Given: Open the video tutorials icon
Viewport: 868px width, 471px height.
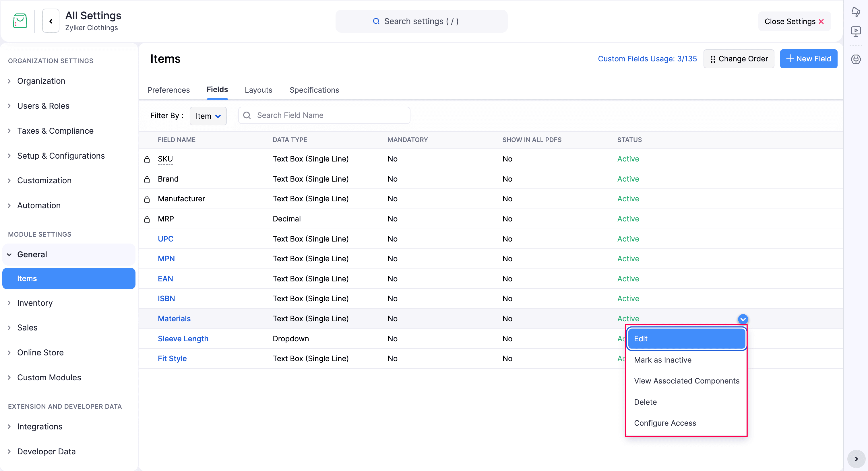Looking at the screenshot, I should (856, 32).
